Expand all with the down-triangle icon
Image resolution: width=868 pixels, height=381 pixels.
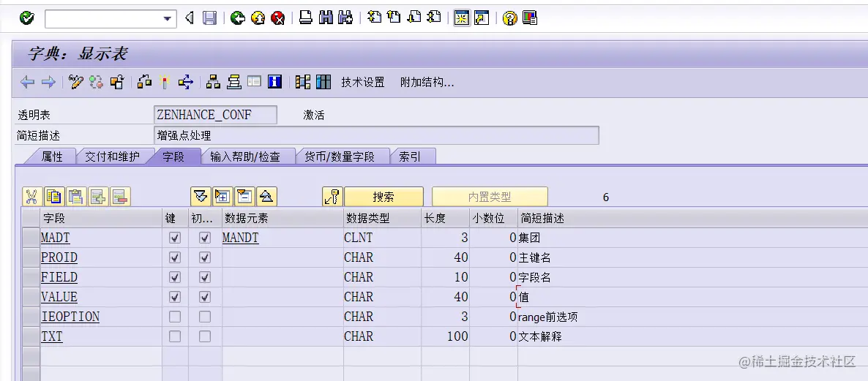point(201,196)
